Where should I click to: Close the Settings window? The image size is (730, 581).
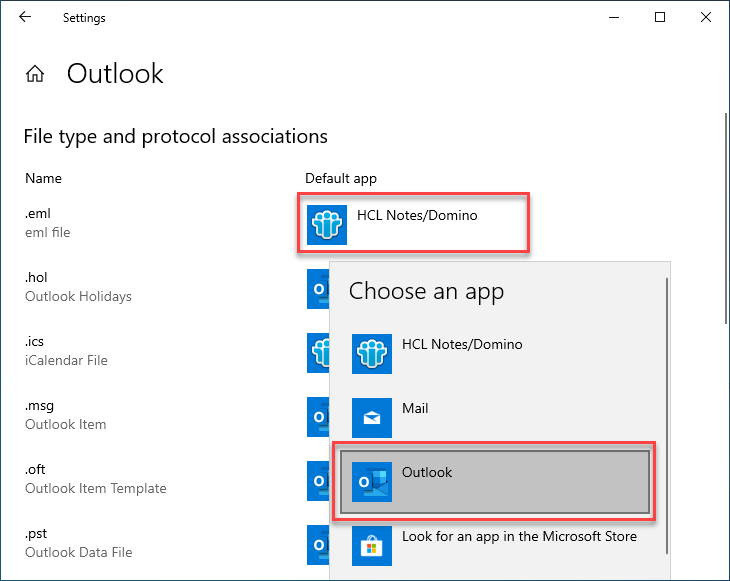(x=706, y=17)
